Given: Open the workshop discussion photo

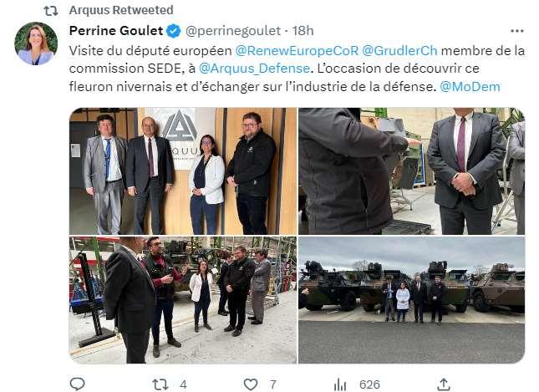Looking at the screenshot, I should (183, 300).
